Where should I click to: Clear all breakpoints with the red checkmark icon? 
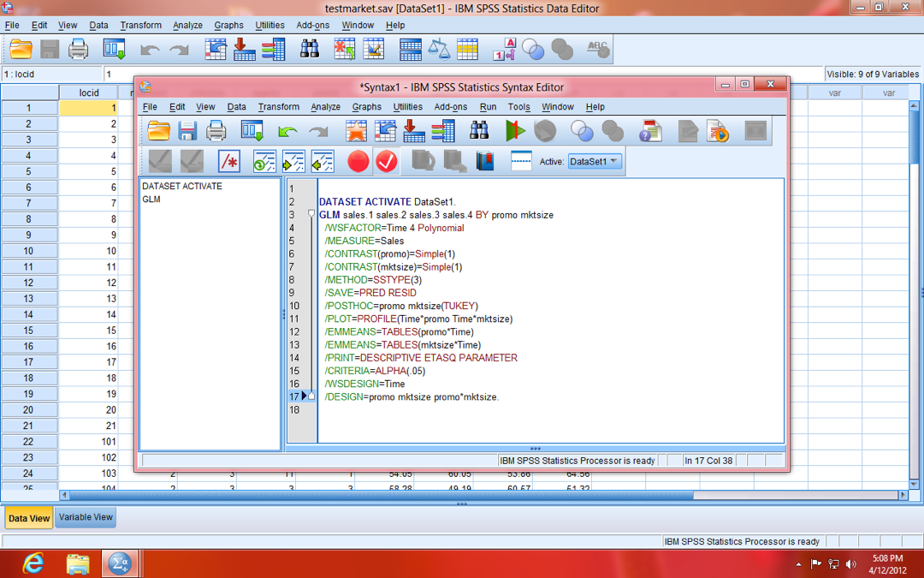coord(387,161)
